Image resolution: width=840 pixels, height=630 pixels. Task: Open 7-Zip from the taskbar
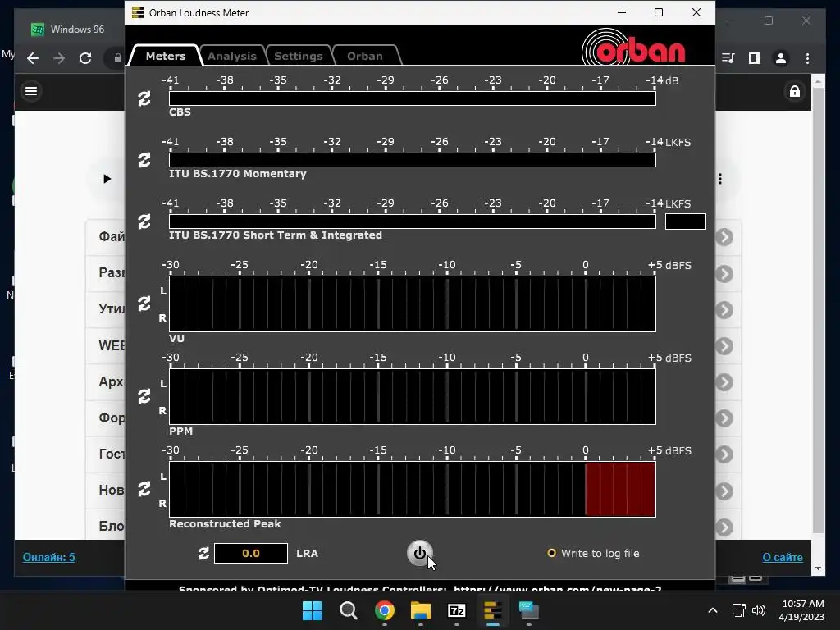(x=456, y=610)
